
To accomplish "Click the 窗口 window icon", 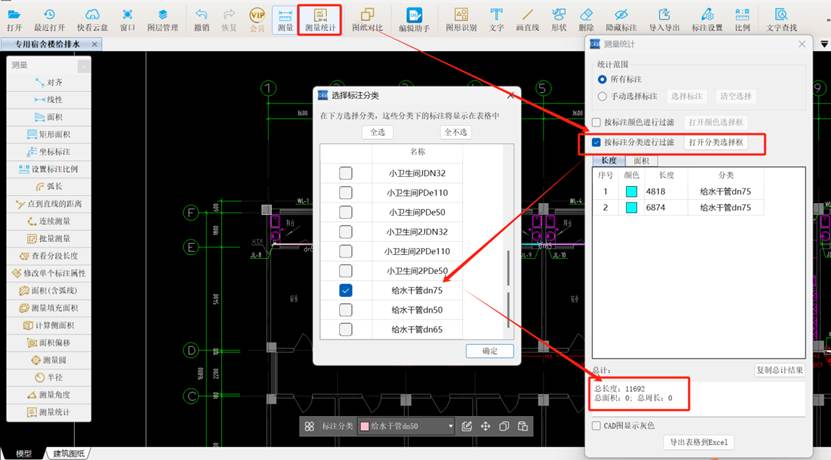I will coord(128,20).
